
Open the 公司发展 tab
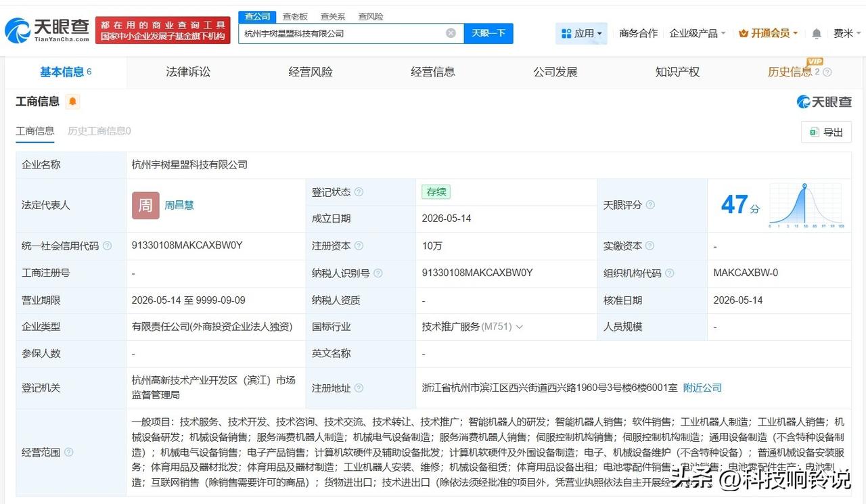555,72
